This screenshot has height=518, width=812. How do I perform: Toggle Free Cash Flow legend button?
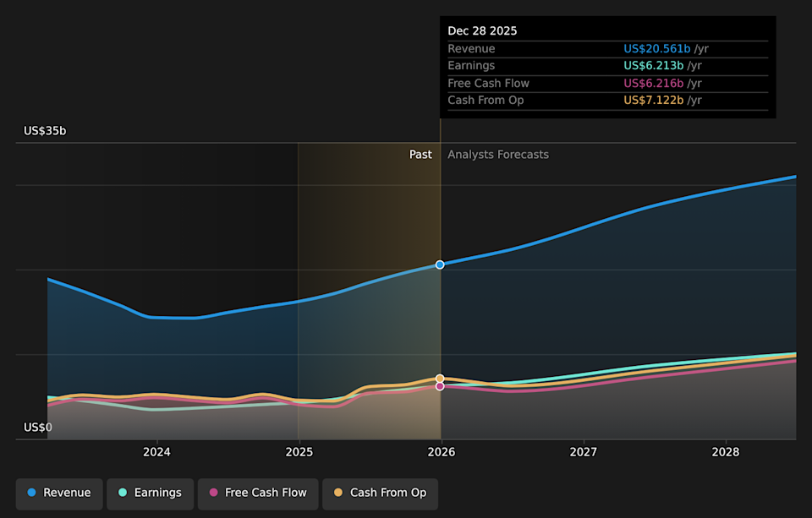[258, 493]
